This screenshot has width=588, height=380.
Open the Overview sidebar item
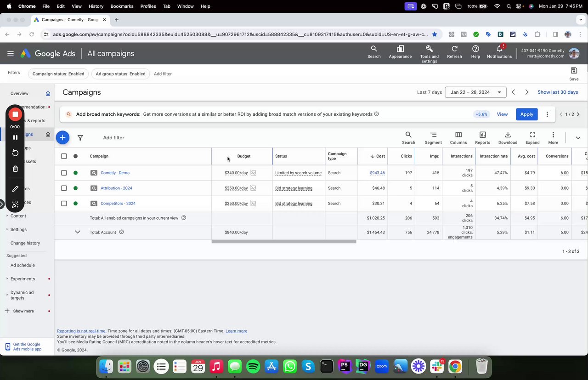click(19, 93)
